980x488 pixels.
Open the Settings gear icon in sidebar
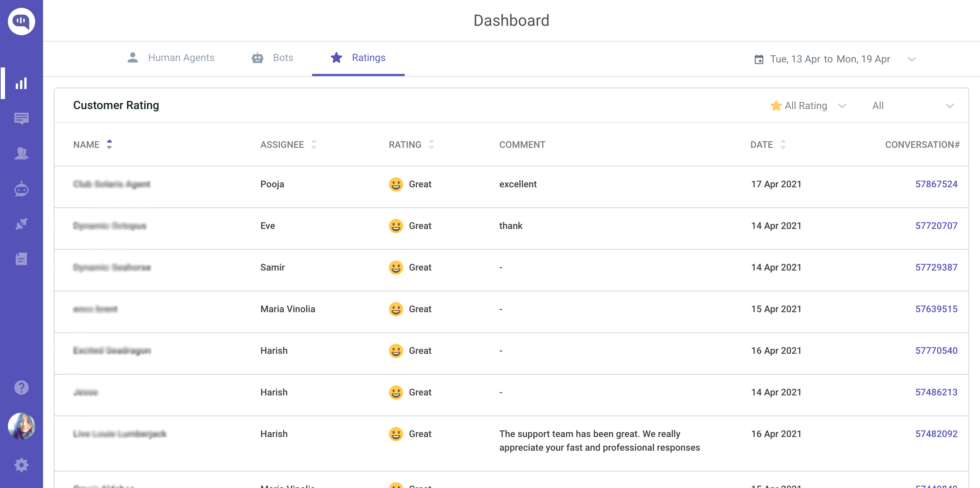coord(21,465)
